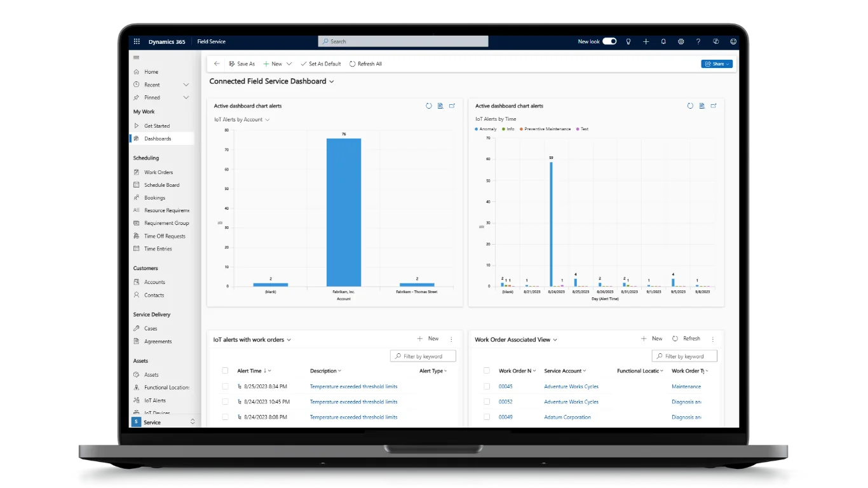The width and height of the screenshot is (868, 488).
Task: Sort by Alert Time column header
Action: pyautogui.click(x=254, y=371)
